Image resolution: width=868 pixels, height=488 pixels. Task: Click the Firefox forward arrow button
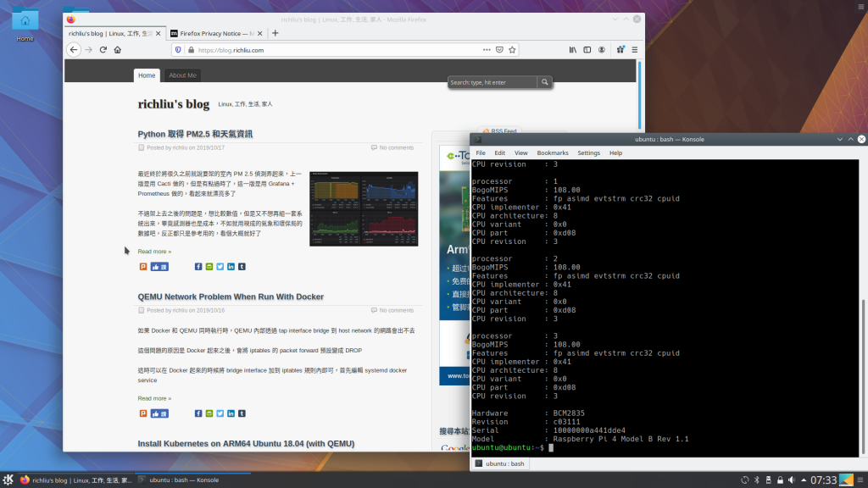tap(88, 50)
